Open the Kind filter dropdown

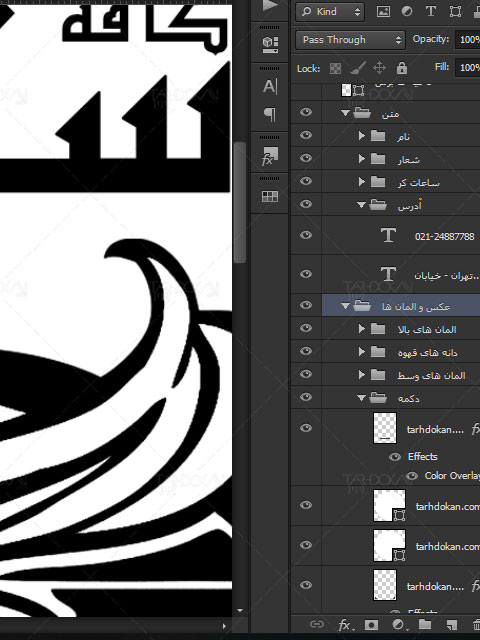click(x=330, y=12)
